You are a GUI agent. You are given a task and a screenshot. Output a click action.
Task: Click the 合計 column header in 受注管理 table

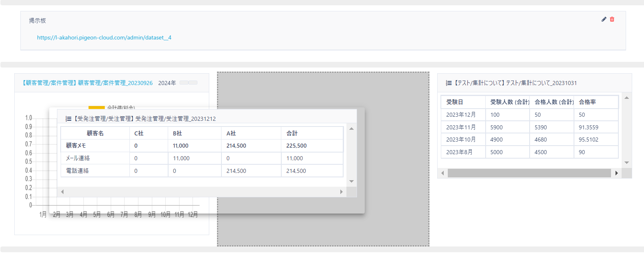click(292, 133)
